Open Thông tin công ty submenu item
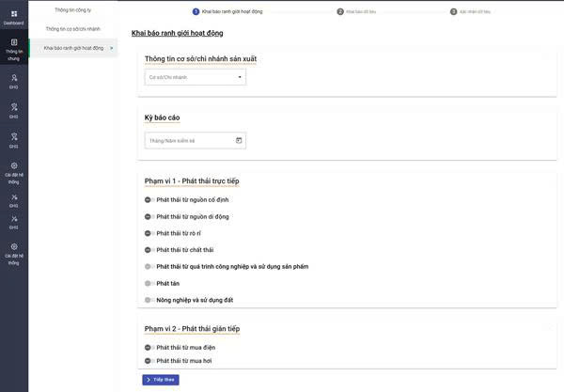The height and width of the screenshot is (392, 564). (72, 9)
